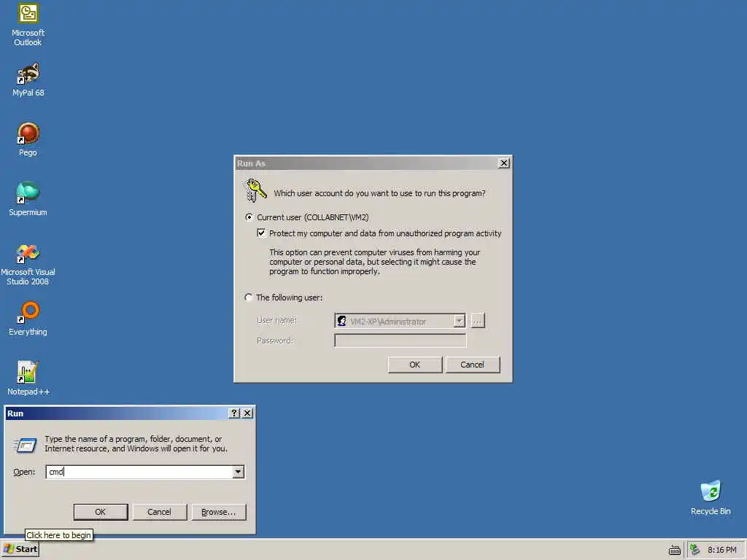Click Cancel in the Run As dialog
Image resolution: width=747 pixels, height=560 pixels.
pyautogui.click(x=472, y=365)
